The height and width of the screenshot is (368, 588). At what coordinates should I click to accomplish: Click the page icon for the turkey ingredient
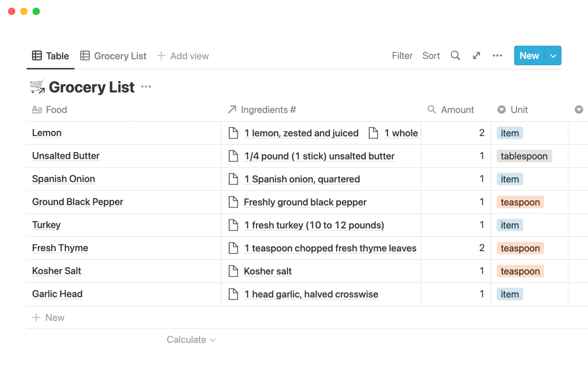pos(233,225)
